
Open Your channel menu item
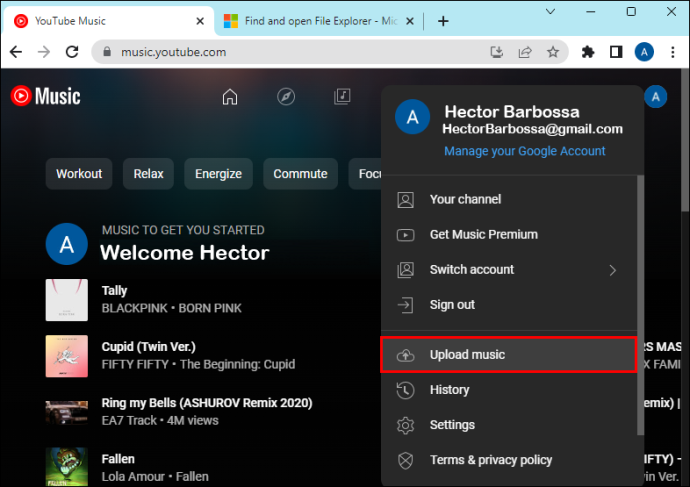tap(509, 199)
